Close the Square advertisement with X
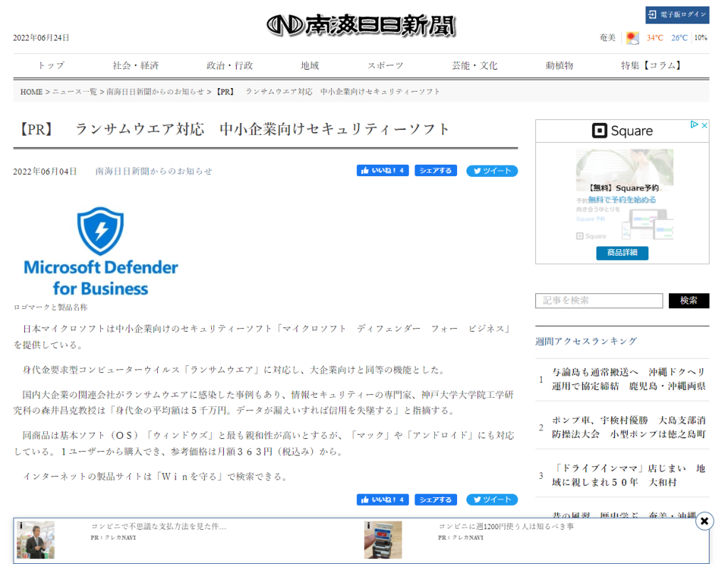This screenshot has height=564, width=728. [705, 125]
